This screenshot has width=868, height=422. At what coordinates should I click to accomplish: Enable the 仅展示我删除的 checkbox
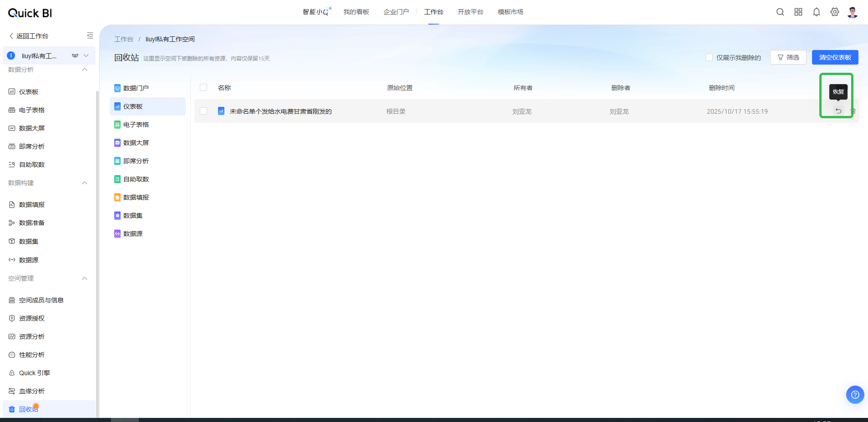pos(709,57)
